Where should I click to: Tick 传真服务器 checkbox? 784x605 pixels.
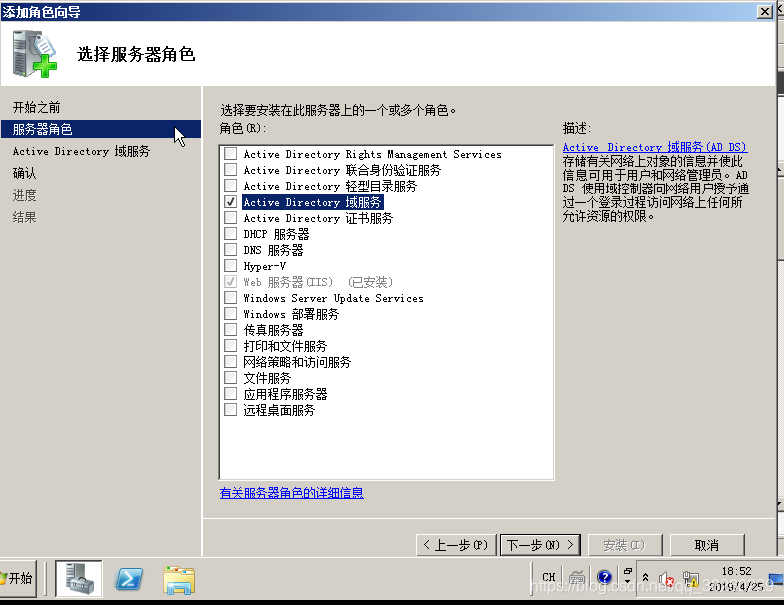(x=230, y=330)
